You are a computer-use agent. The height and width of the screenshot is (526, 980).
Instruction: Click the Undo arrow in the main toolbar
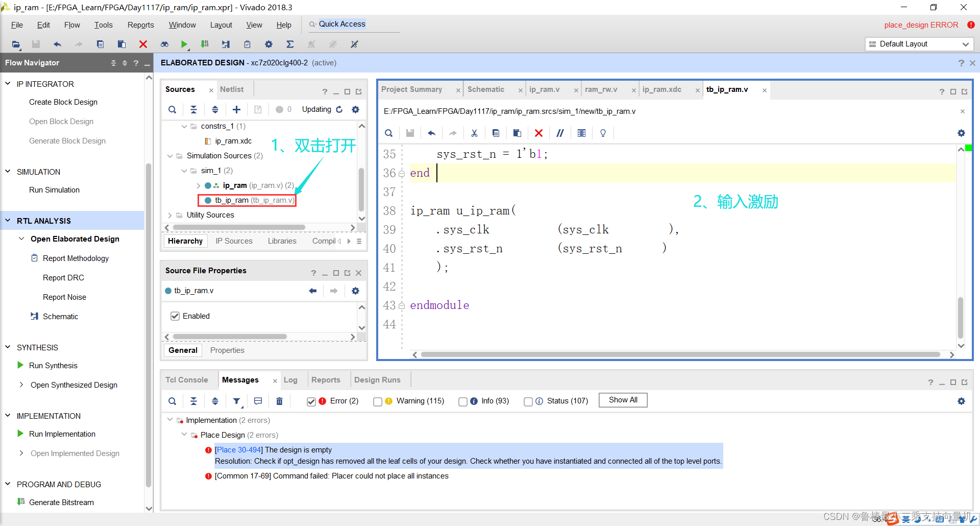pos(57,44)
